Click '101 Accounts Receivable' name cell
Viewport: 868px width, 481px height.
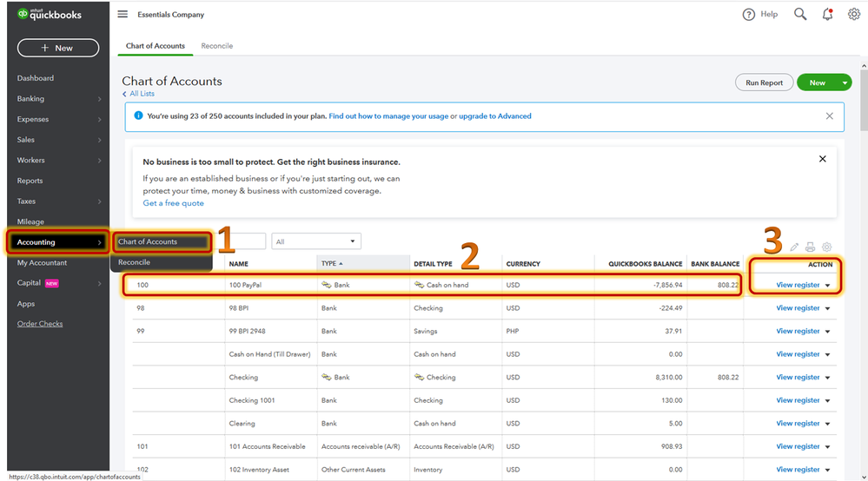click(x=268, y=446)
